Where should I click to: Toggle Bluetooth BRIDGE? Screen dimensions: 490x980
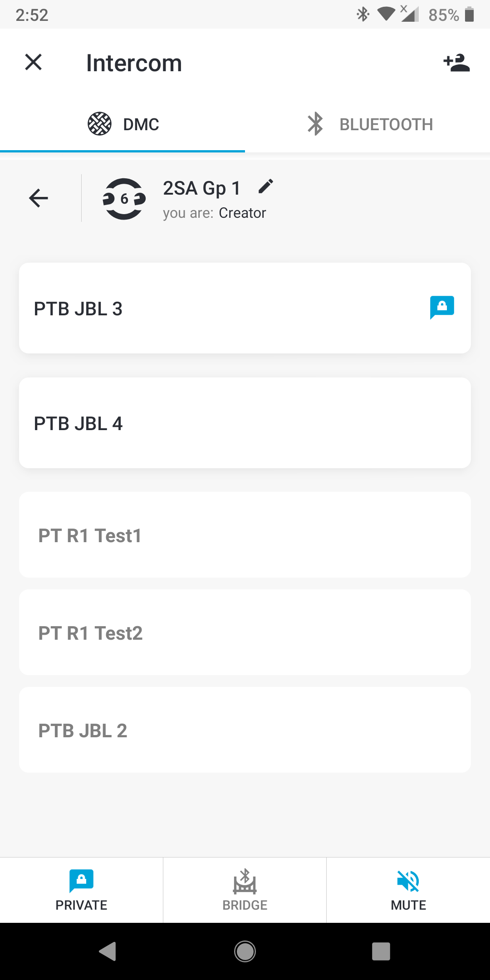click(x=245, y=890)
